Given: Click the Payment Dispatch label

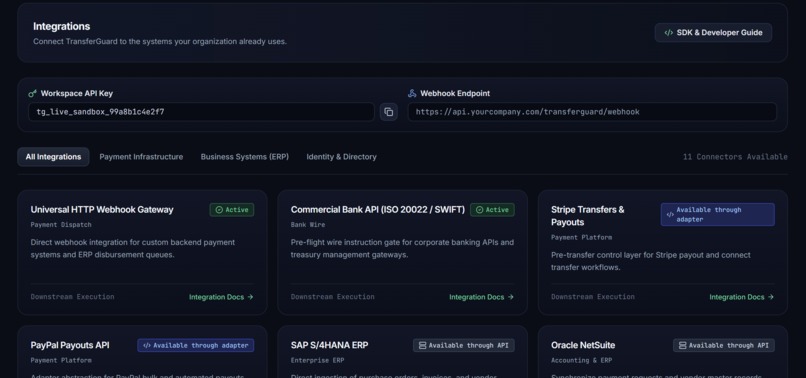Looking at the screenshot, I should [x=61, y=225].
